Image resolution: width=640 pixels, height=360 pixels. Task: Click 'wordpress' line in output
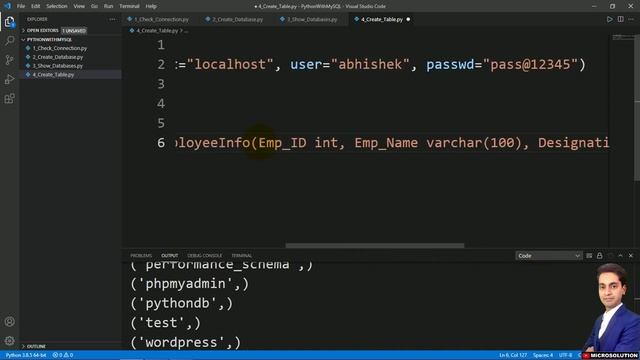coord(186,342)
